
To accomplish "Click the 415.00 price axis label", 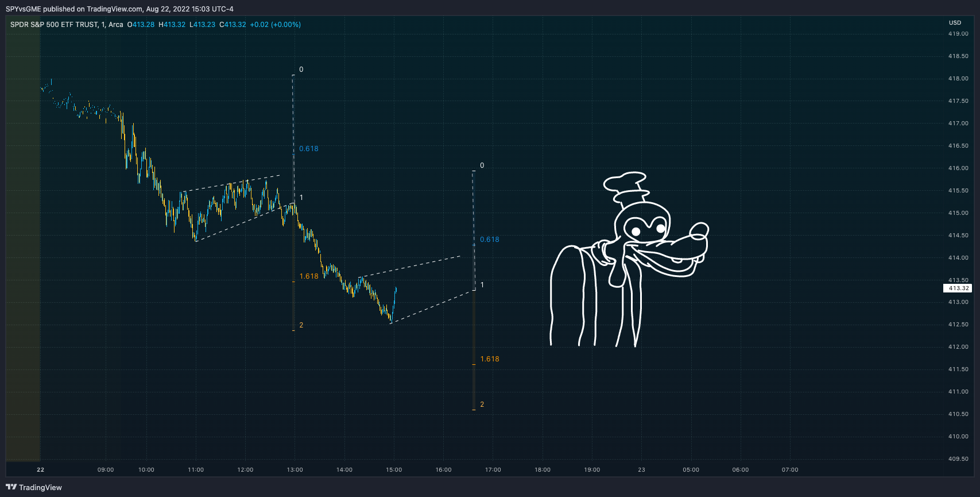I will click(x=958, y=213).
